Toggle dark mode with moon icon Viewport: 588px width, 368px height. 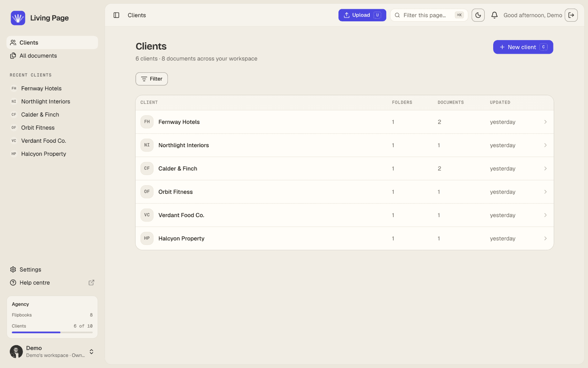[478, 15]
